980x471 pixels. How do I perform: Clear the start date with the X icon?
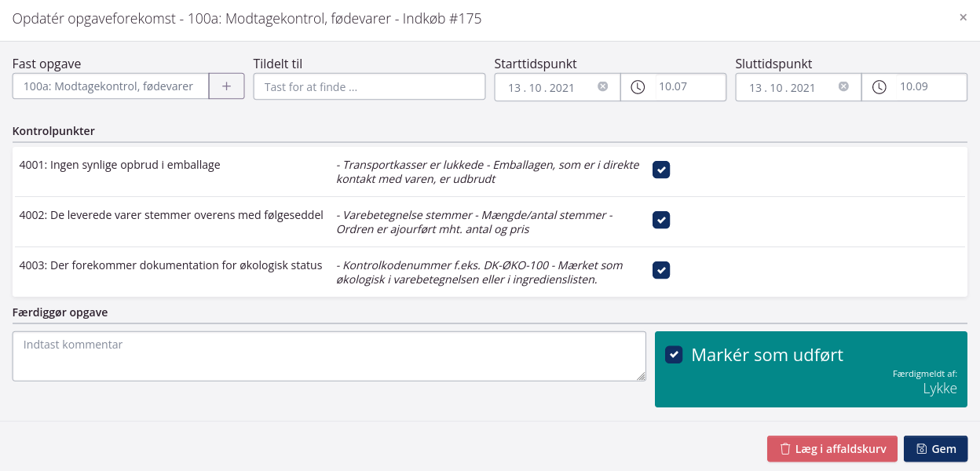click(603, 87)
